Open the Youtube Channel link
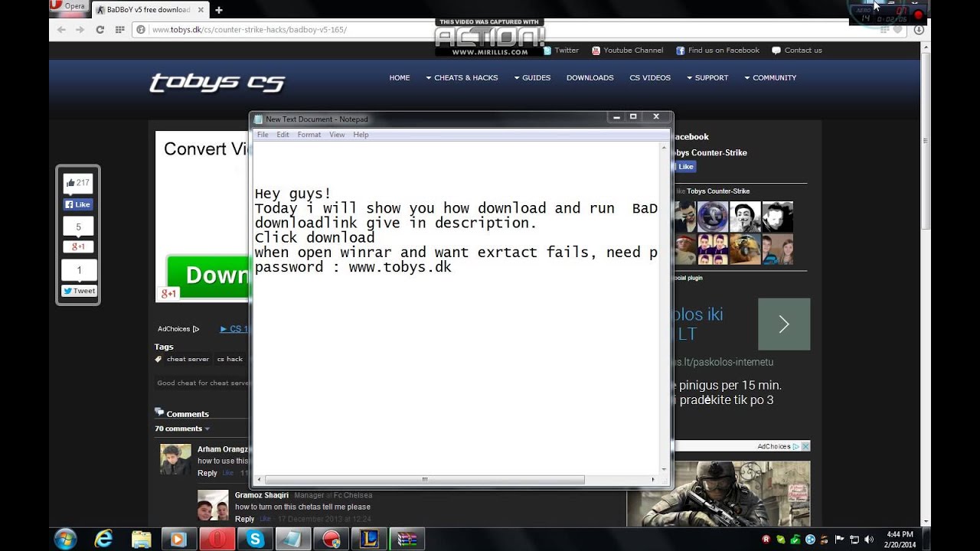This screenshot has height=551, width=980. [x=627, y=51]
